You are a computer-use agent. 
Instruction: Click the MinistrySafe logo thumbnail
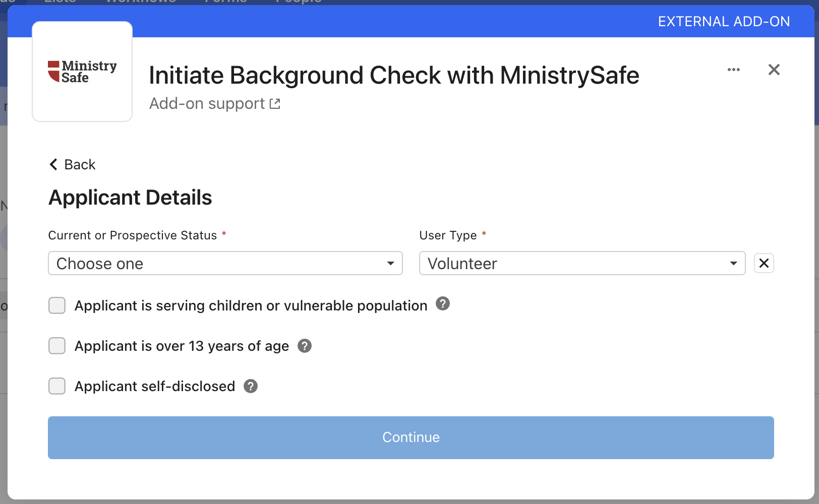pyautogui.click(x=82, y=72)
